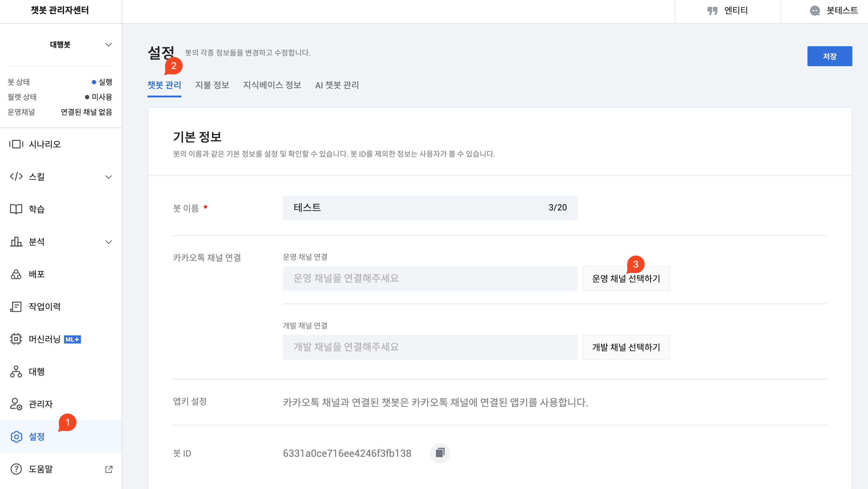The image size is (868, 489).
Task: Click the 학습 book icon
Action: [16, 209]
